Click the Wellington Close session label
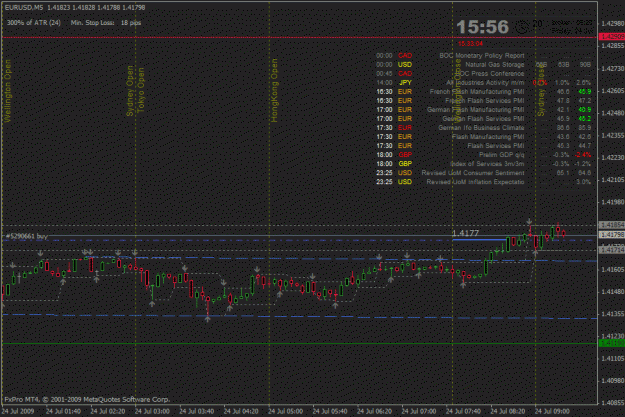625x417 pixels. tap(457, 90)
